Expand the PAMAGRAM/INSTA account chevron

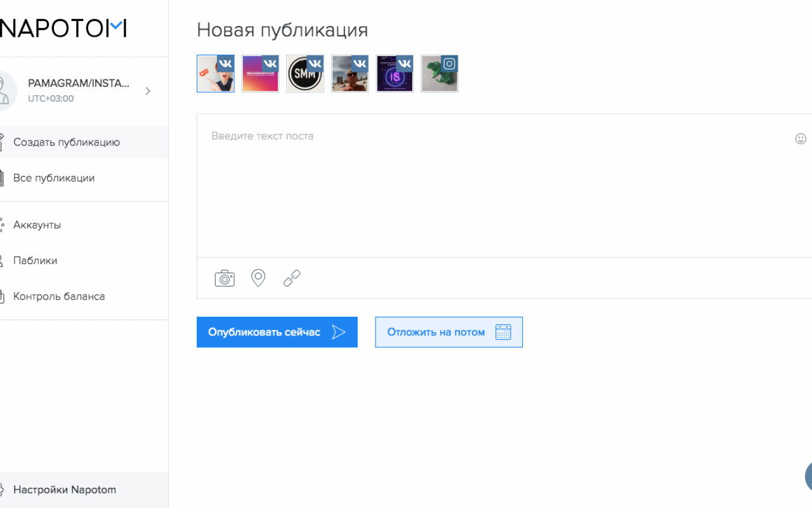click(x=148, y=91)
